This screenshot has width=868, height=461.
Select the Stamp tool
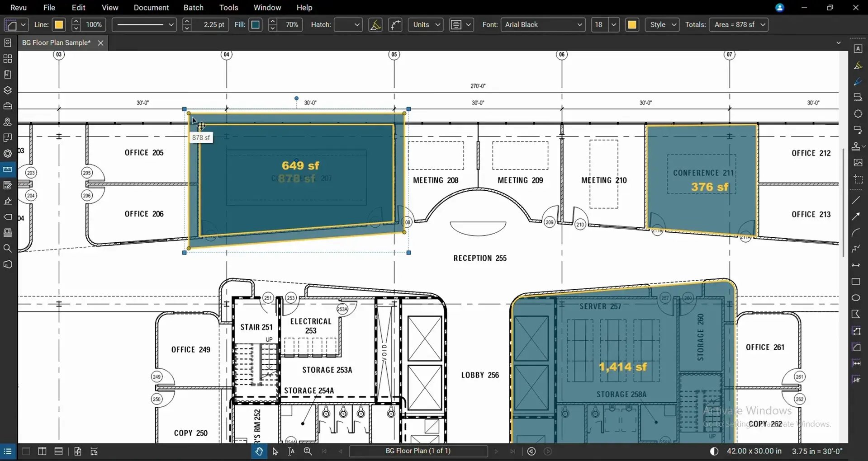point(856,146)
